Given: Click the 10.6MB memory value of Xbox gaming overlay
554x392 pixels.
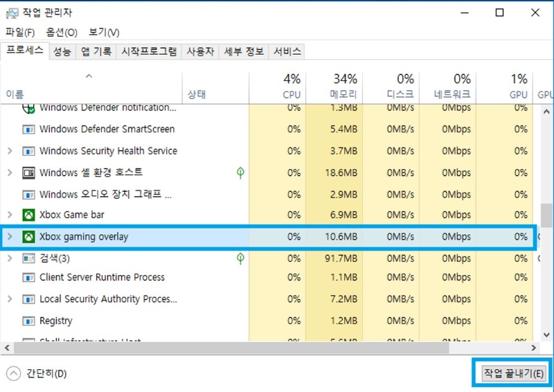Looking at the screenshot, I should point(341,237).
